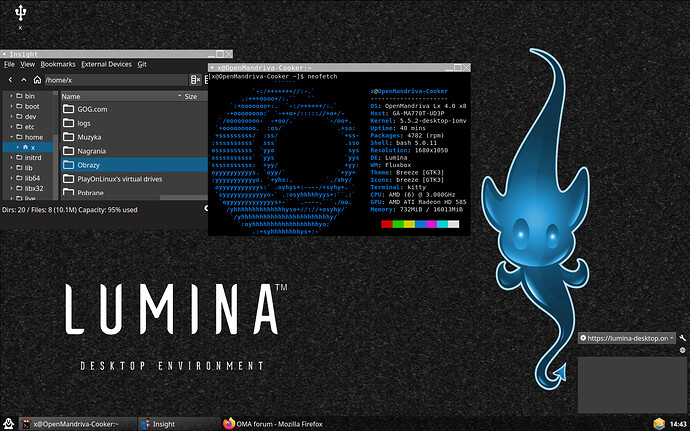
Task: Click magenta color block in neofetch
Action: click(431, 224)
